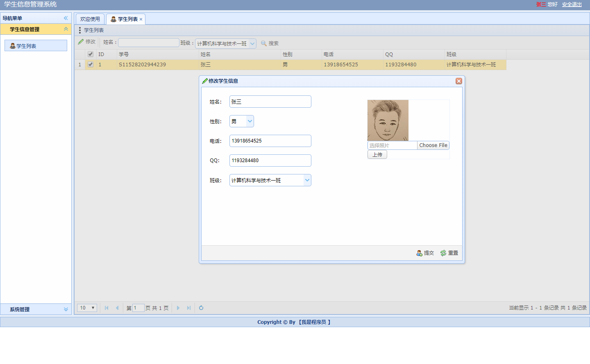
Task: Sort by the 电话 column header
Action: [x=352, y=54]
